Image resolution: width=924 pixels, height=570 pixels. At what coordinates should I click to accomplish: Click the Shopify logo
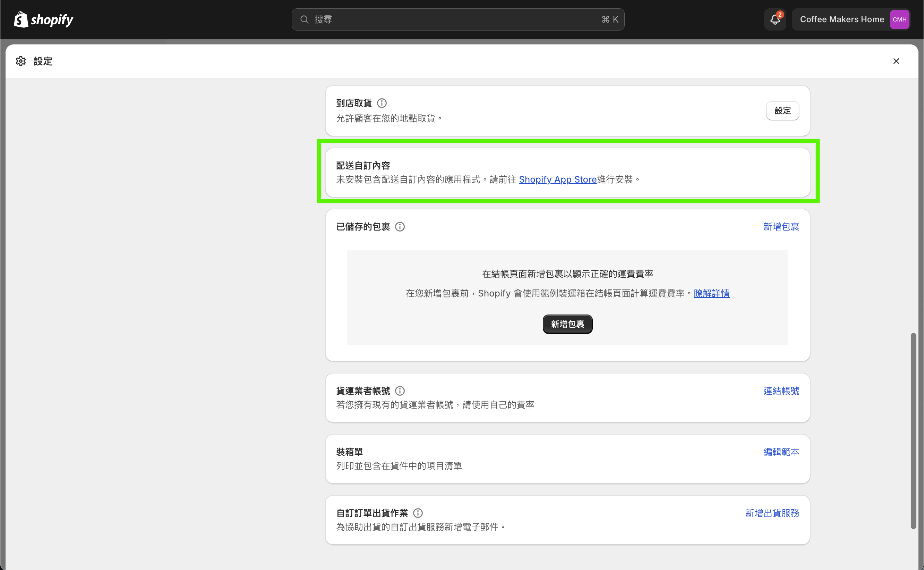pyautogui.click(x=43, y=19)
